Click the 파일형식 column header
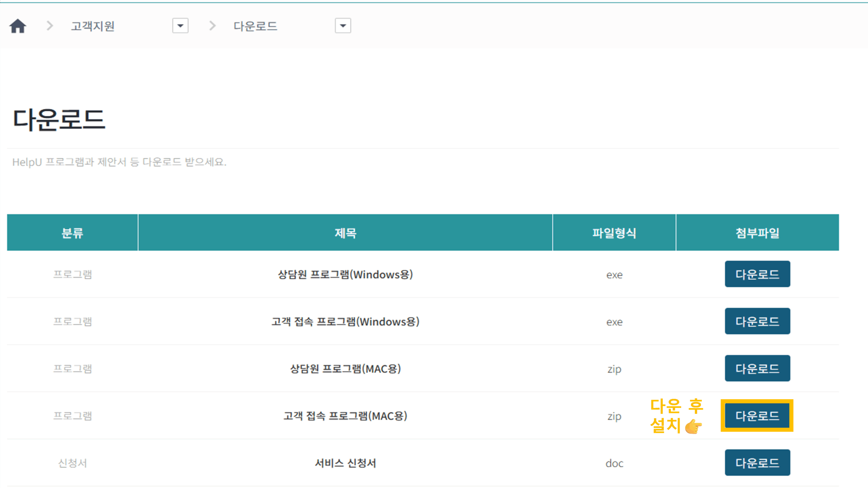The image size is (868, 488). pos(614,233)
